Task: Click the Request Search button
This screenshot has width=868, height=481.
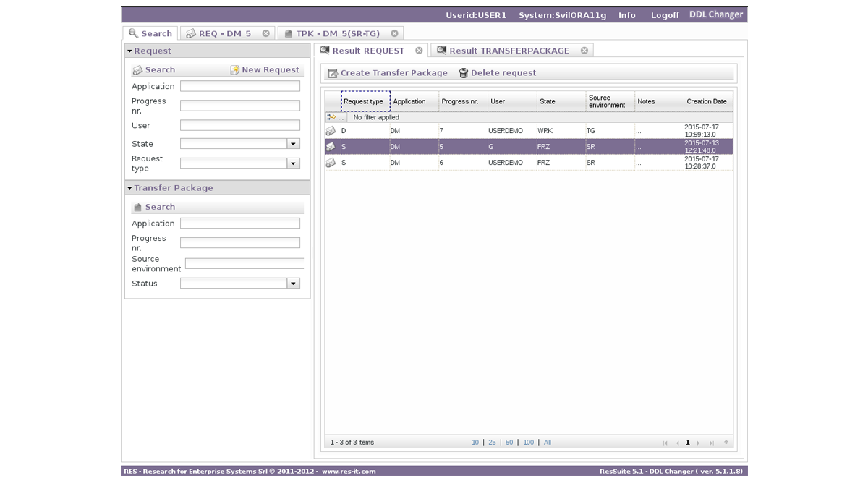Action: pos(153,70)
